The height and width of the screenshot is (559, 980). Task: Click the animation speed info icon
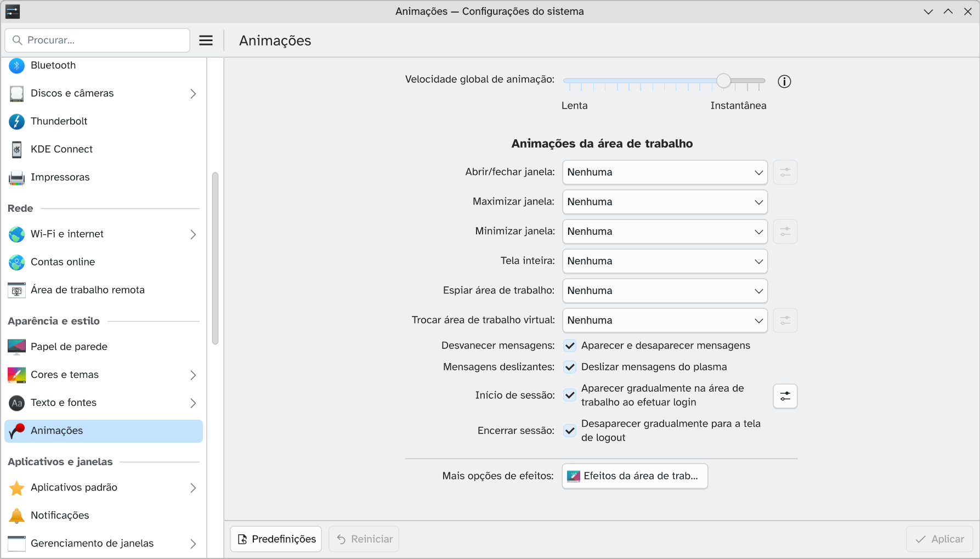(x=784, y=82)
